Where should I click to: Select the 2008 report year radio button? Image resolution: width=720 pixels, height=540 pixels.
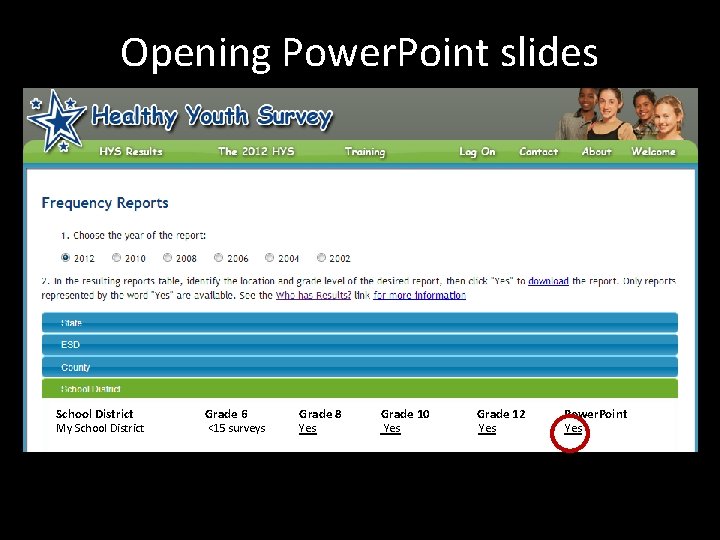(168, 258)
